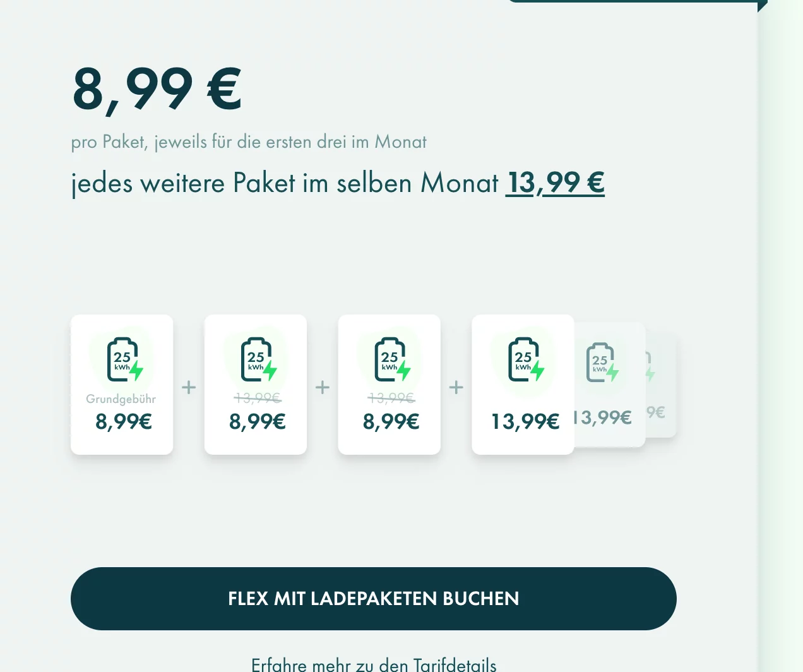Select the Grundgebühr 8,99€ package card
Image resolution: width=803 pixels, height=672 pixels.
tap(122, 385)
